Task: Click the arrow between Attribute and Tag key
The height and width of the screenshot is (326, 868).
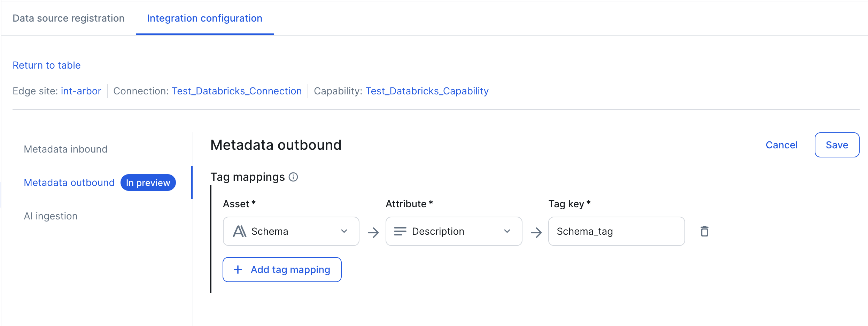Action: (536, 232)
